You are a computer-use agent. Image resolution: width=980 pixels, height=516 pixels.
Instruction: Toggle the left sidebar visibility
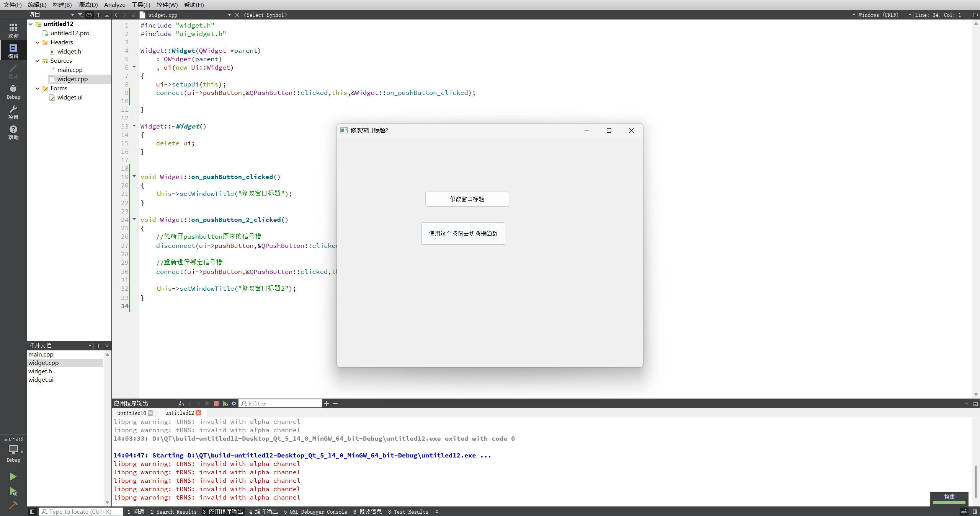pyautogui.click(x=32, y=511)
